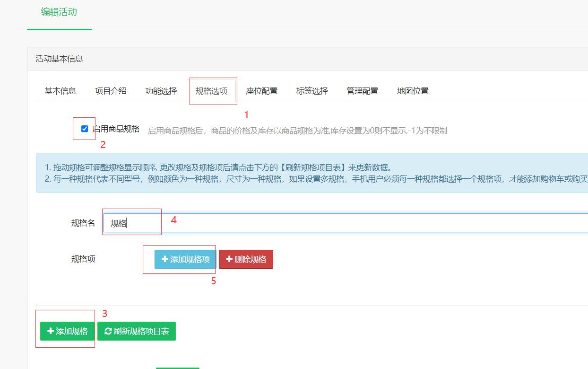The height and width of the screenshot is (369, 588).
Task: Open the 标签选择 tab
Action: [312, 91]
